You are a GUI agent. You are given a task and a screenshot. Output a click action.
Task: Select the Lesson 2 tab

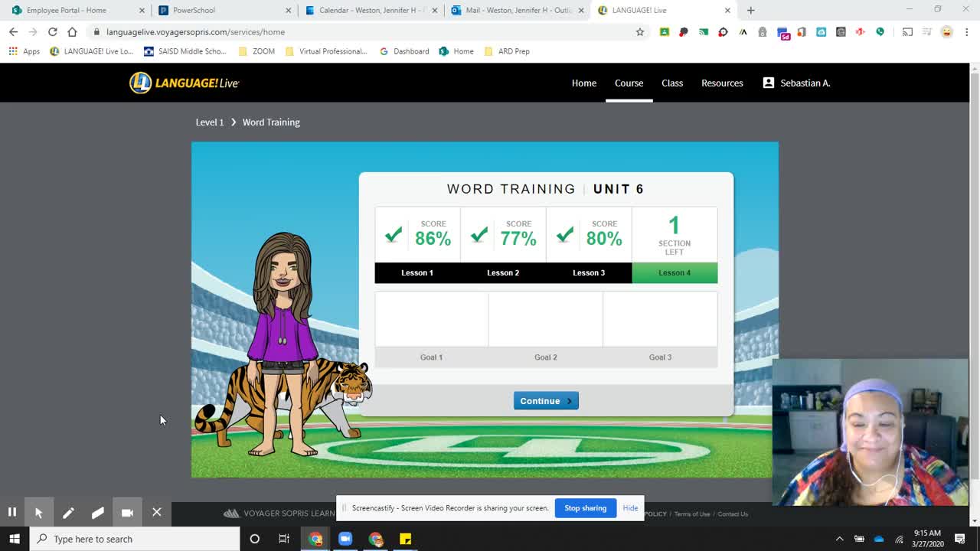[503, 272]
